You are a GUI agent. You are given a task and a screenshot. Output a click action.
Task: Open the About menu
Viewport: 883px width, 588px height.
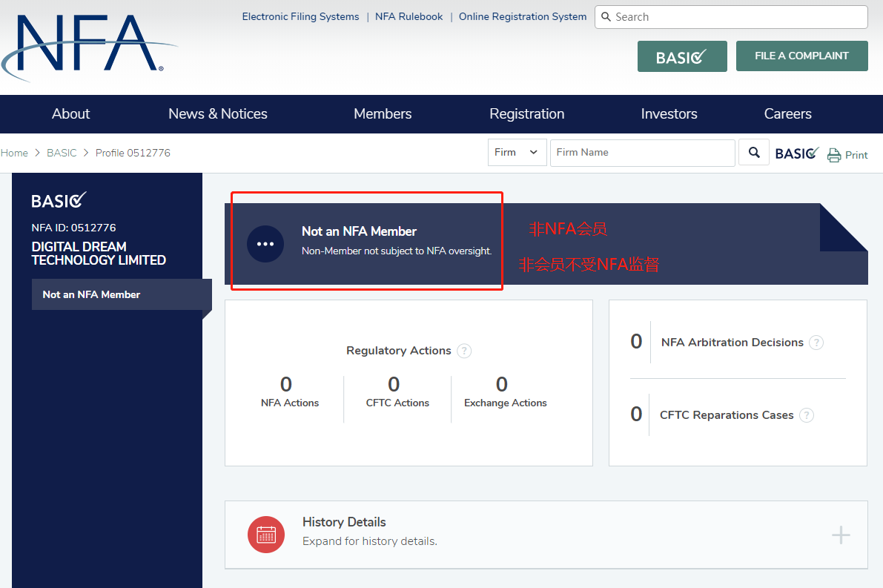[x=71, y=113]
